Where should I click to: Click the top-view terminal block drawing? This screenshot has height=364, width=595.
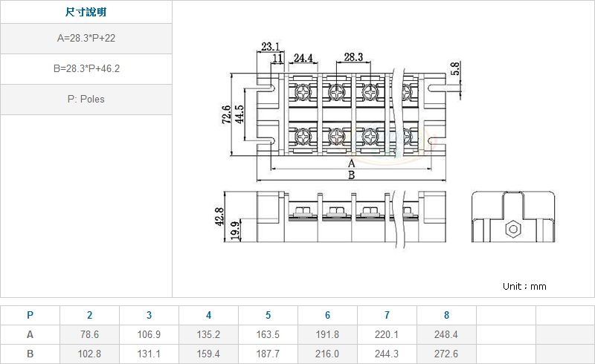click(x=350, y=115)
